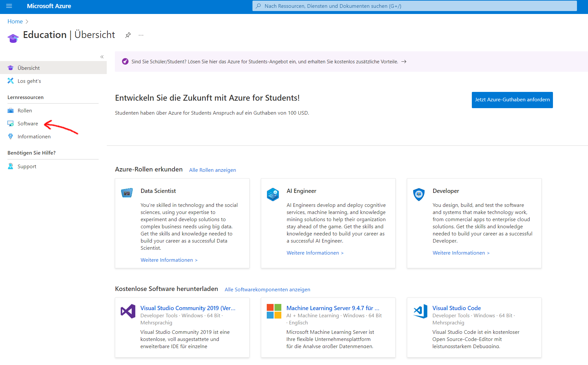
Task: Open Alle Rollen anzeigen link
Action: pyautogui.click(x=213, y=170)
